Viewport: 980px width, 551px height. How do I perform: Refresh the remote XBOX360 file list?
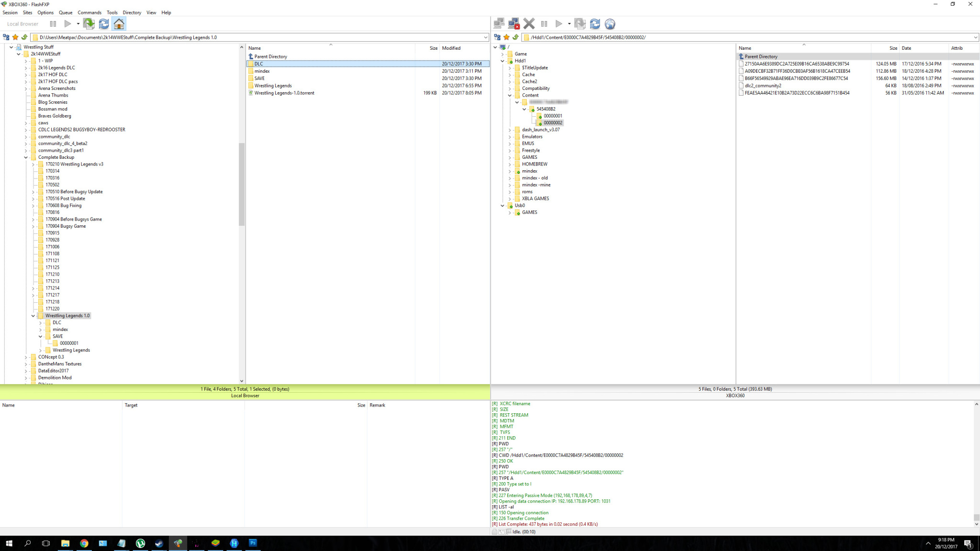(595, 24)
